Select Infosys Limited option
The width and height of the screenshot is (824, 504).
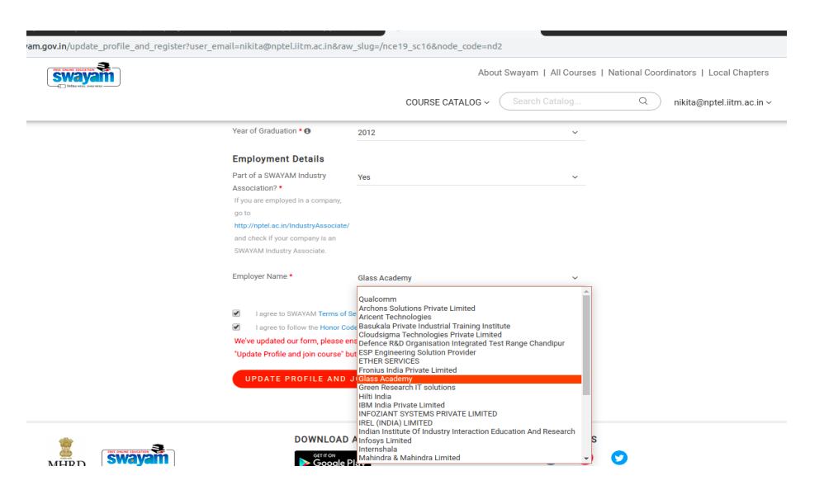tap(470, 440)
